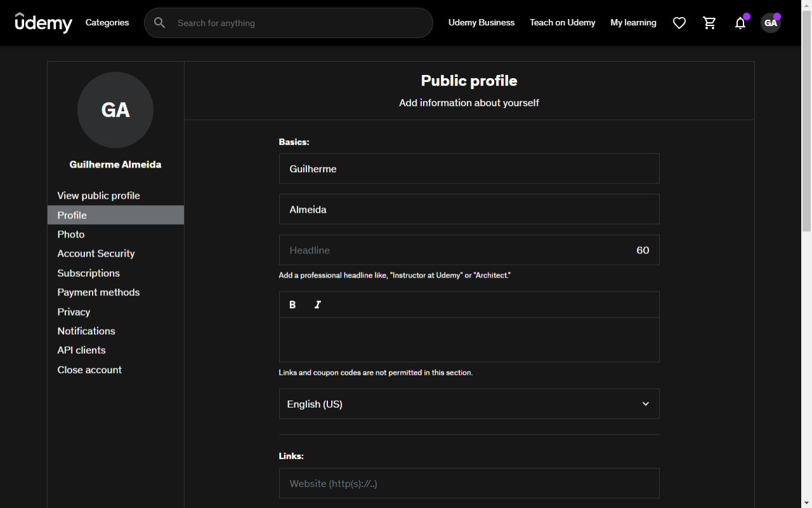Apply italic formatting in the description editor

(317, 304)
